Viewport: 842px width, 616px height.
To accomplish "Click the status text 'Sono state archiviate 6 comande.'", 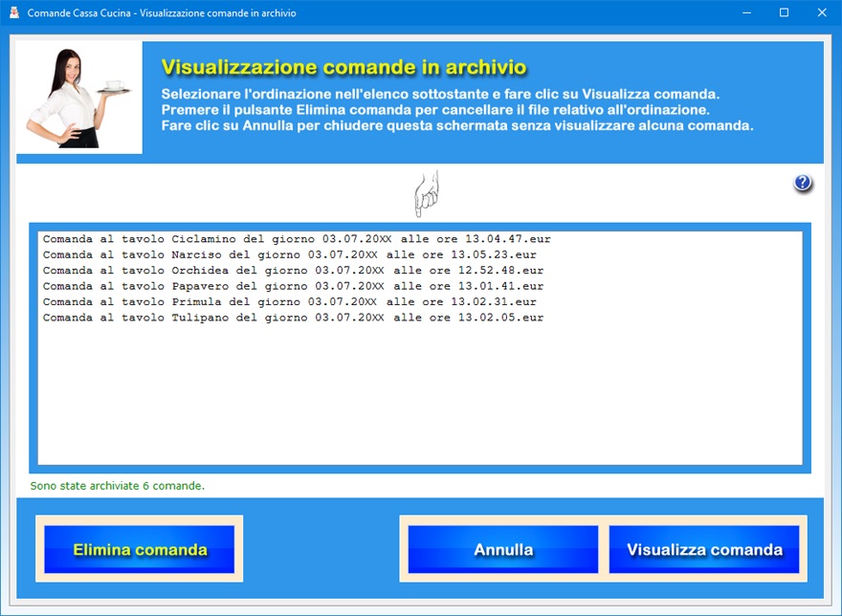I will 118,486.
